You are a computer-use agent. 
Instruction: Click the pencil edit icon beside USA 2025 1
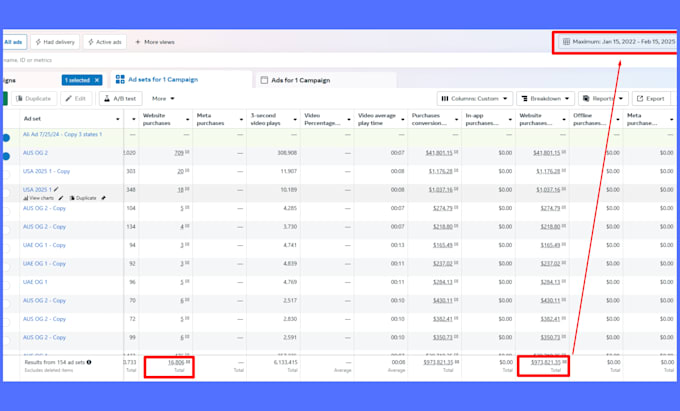coord(56,189)
